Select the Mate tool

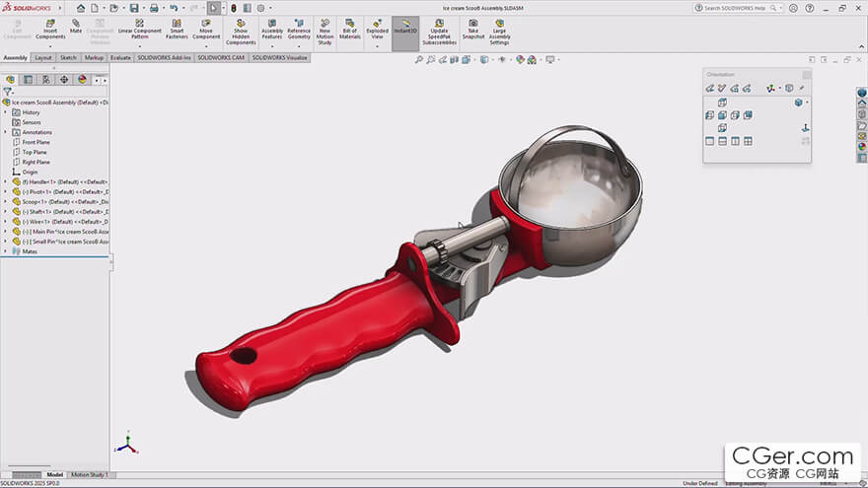click(x=76, y=27)
